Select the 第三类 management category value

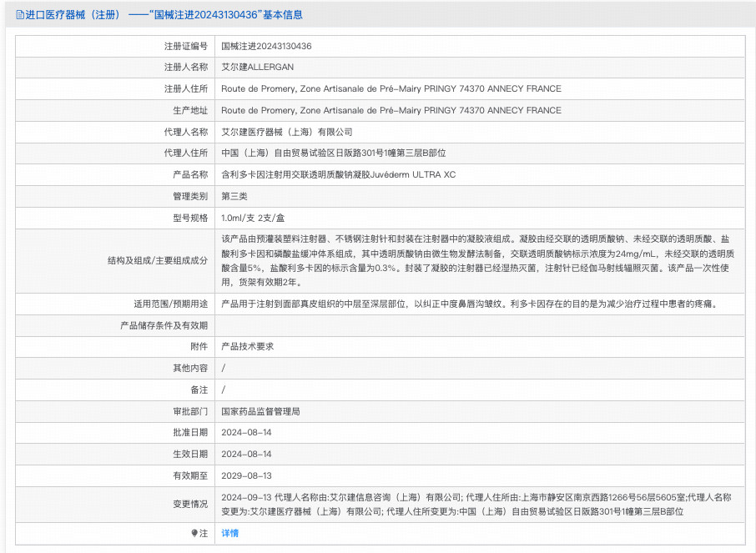(234, 196)
